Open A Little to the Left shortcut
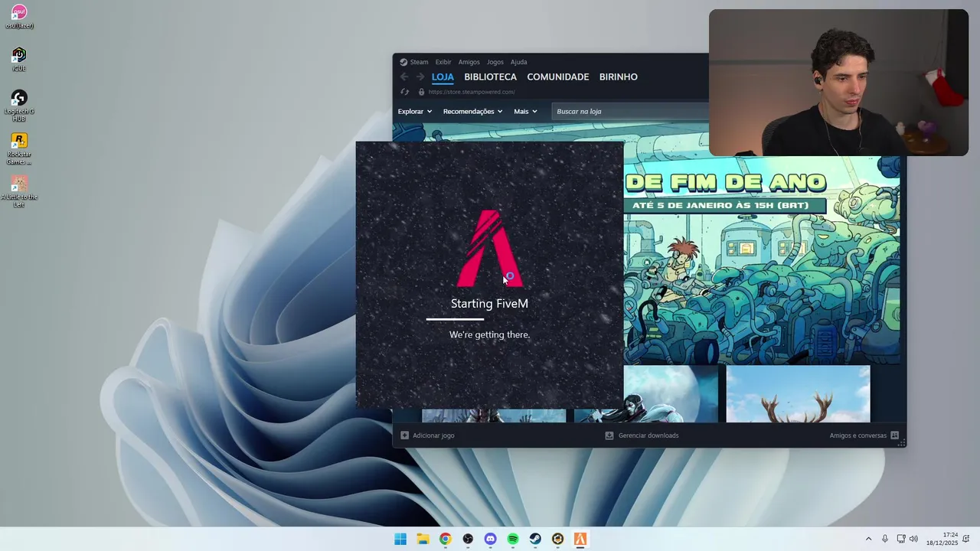Viewport: 980px width, 551px height. (x=19, y=191)
